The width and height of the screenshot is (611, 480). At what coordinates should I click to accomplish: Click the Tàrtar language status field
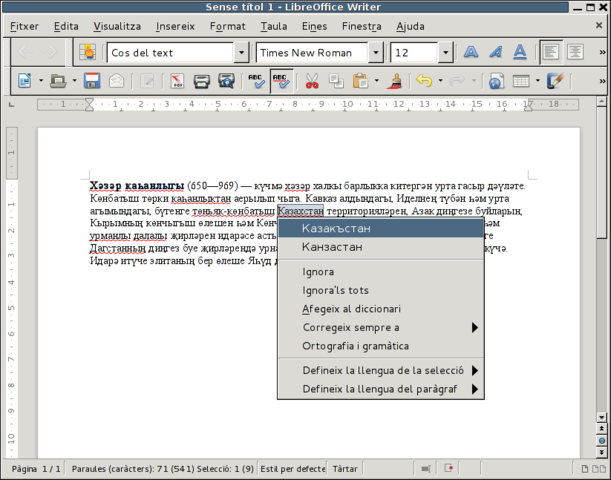click(345, 468)
